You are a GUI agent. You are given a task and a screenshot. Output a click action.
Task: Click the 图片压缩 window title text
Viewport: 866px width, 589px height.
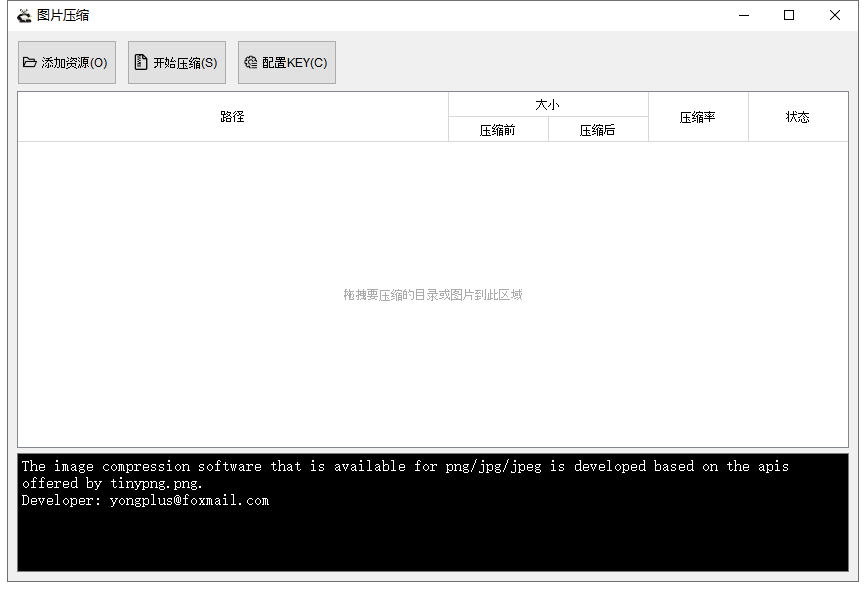click(x=63, y=15)
